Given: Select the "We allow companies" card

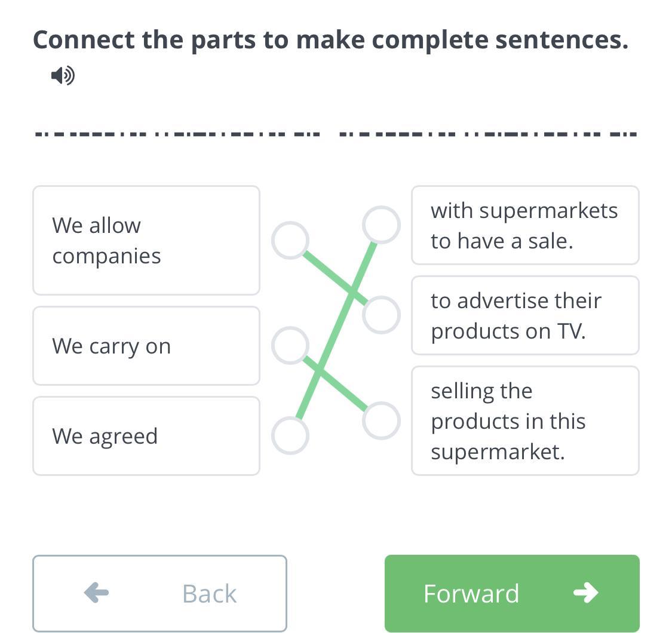Looking at the screenshot, I should click(146, 241).
